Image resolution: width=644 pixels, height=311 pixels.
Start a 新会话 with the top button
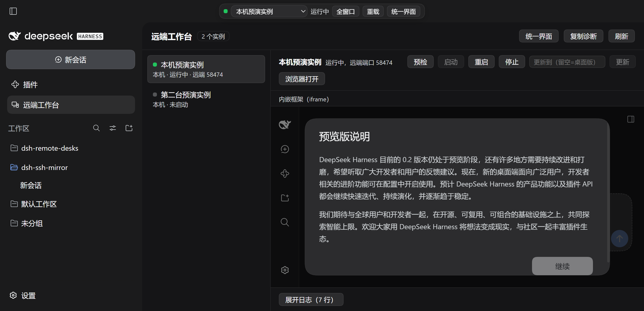[x=71, y=59]
